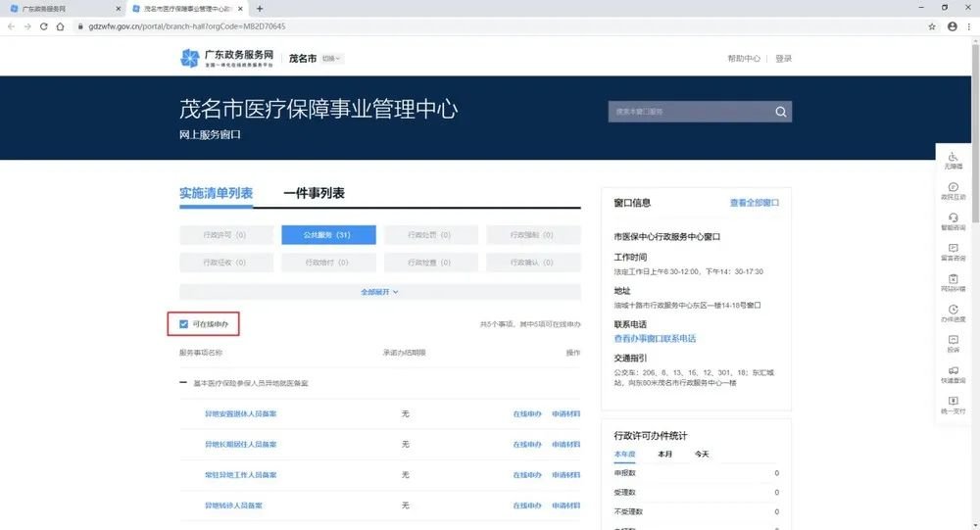This screenshot has height=530, width=980.
Task: Open 办件进度 progress icon
Action: 953,313
